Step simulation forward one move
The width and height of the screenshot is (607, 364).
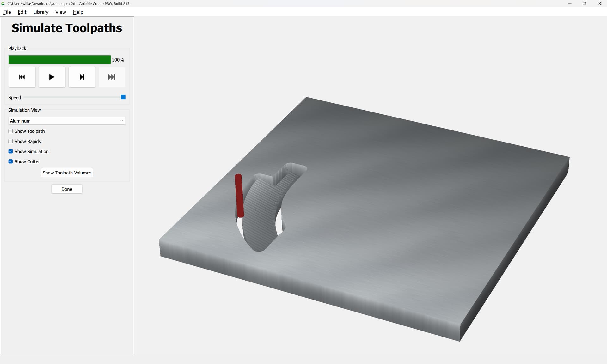click(82, 77)
